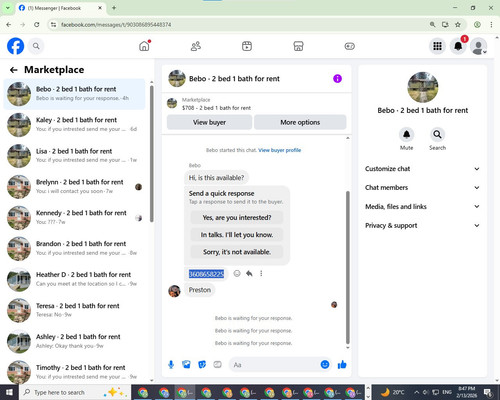Open Kennedy - 2 bed 1 bath conversation
Image resolution: width=500 pixels, height=400 pixels.
(x=74, y=217)
